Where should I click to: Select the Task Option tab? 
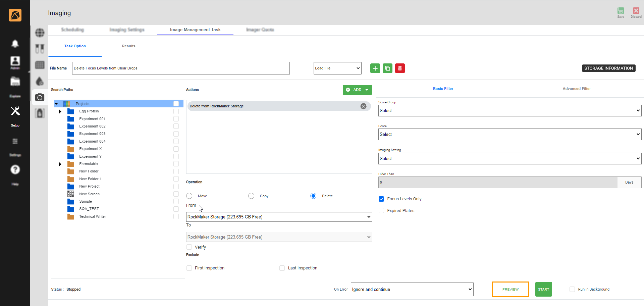click(x=75, y=46)
